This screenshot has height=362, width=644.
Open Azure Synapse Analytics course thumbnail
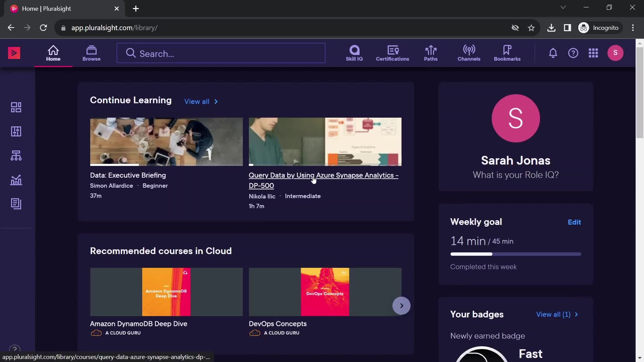tap(325, 142)
